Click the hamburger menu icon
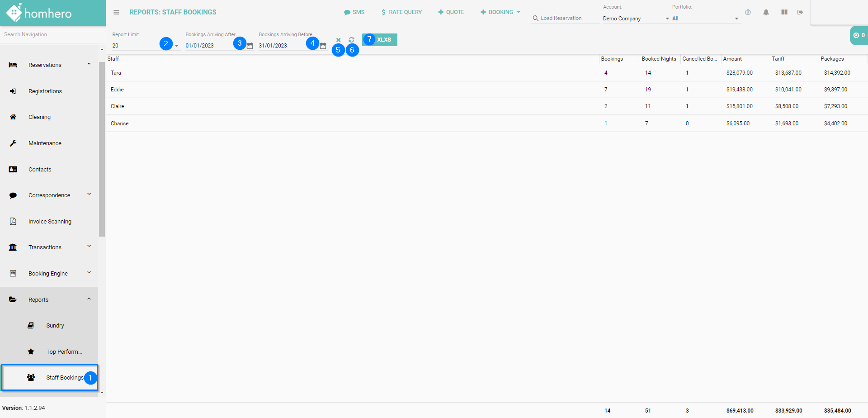The height and width of the screenshot is (418, 868). (116, 12)
